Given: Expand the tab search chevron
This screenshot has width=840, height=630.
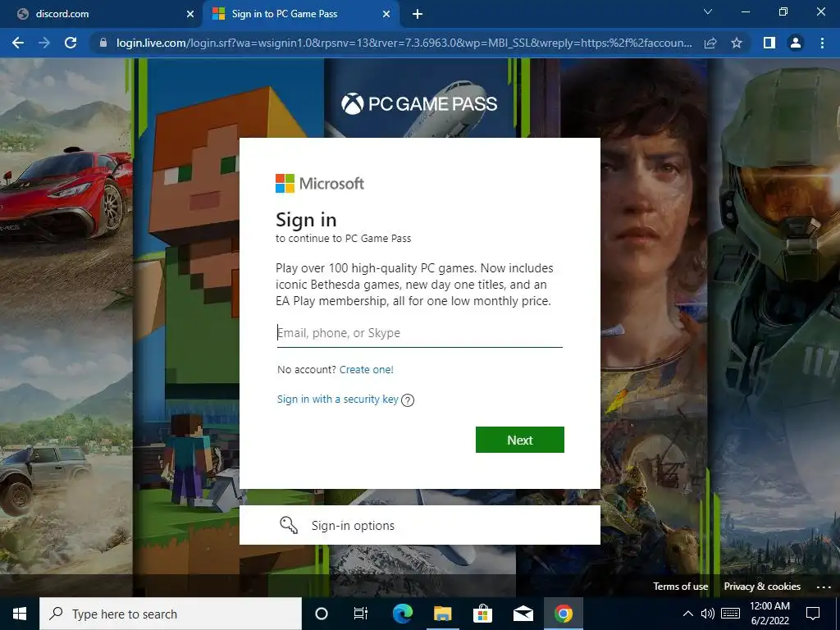Looking at the screenshot, I should coord(708,11).
